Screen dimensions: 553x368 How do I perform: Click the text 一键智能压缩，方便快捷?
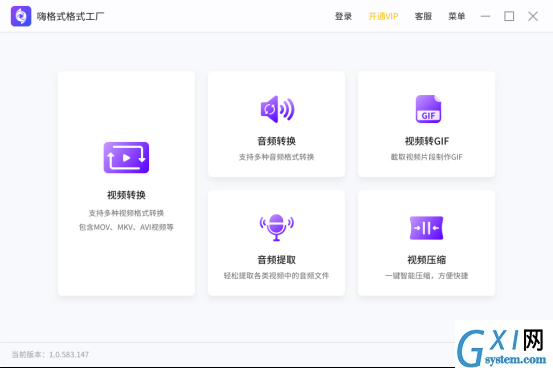point(426,276)
